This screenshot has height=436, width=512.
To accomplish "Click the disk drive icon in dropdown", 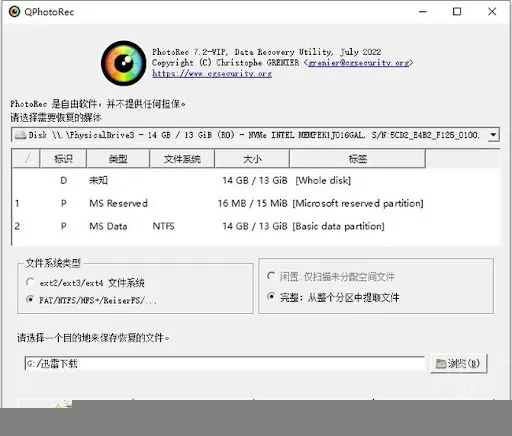I will (20, 135).
